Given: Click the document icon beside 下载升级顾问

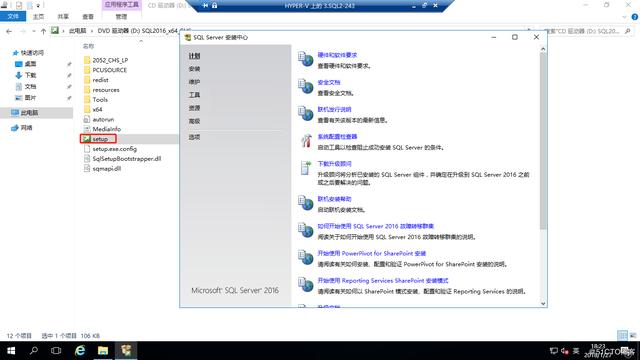Looking at the screenshot, I should (305, 167).
